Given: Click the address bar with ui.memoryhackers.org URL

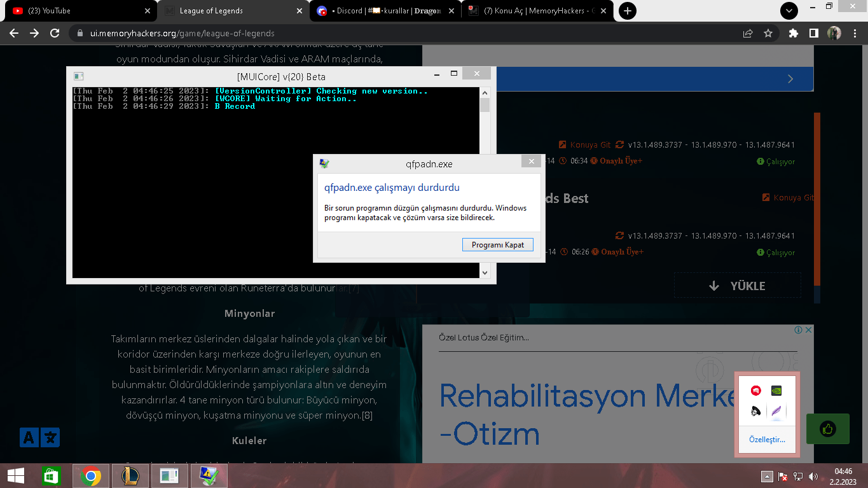Looking at the screenshot, I should pos(407,33).
